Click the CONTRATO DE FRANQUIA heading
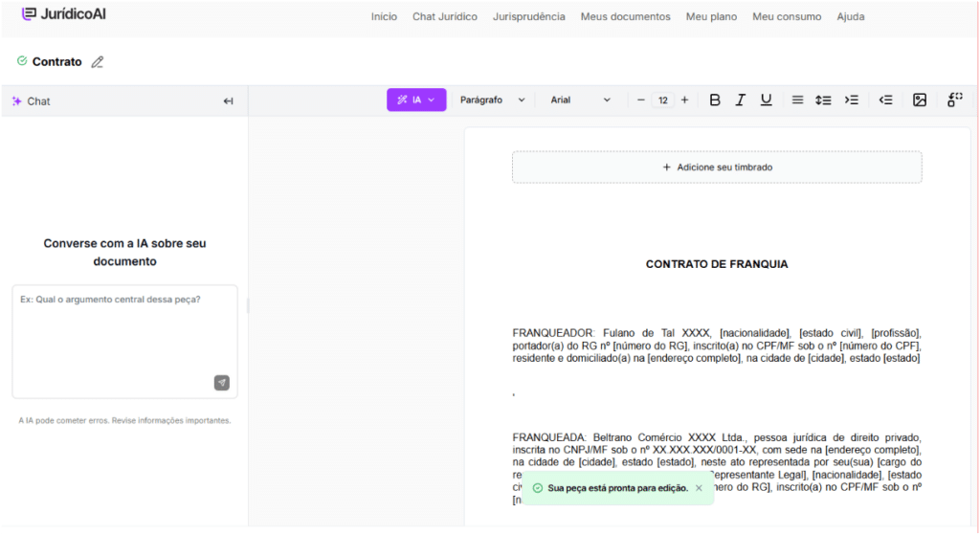This screenshot has width=980, height=535. pyautogui.click(x=717, y=264)
